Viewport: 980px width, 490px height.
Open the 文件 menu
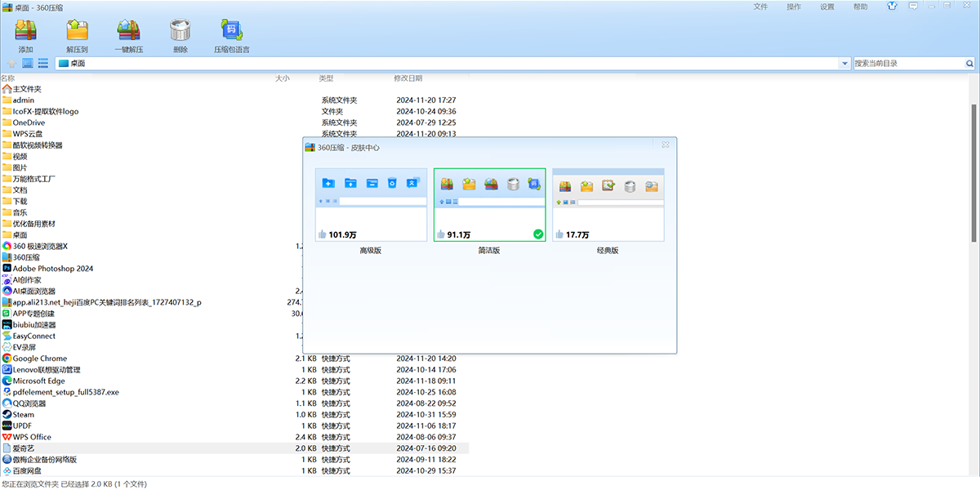[x=760, y=7]
